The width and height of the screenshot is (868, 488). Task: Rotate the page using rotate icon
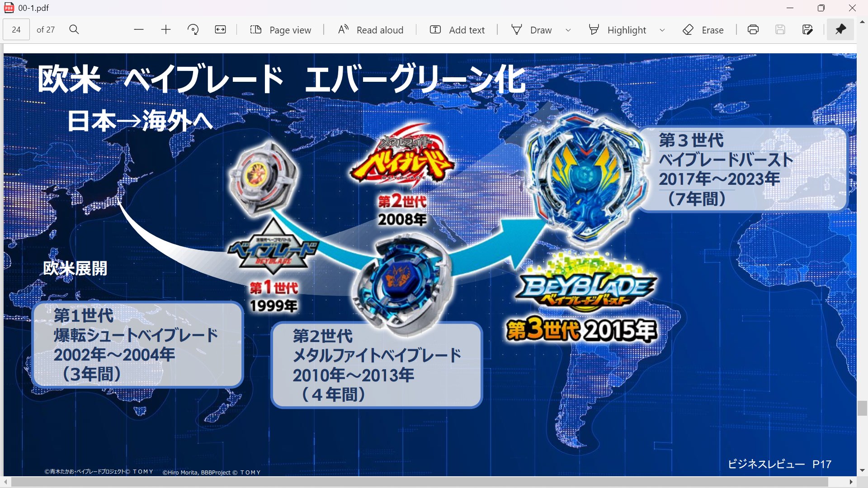coord(193,30)
